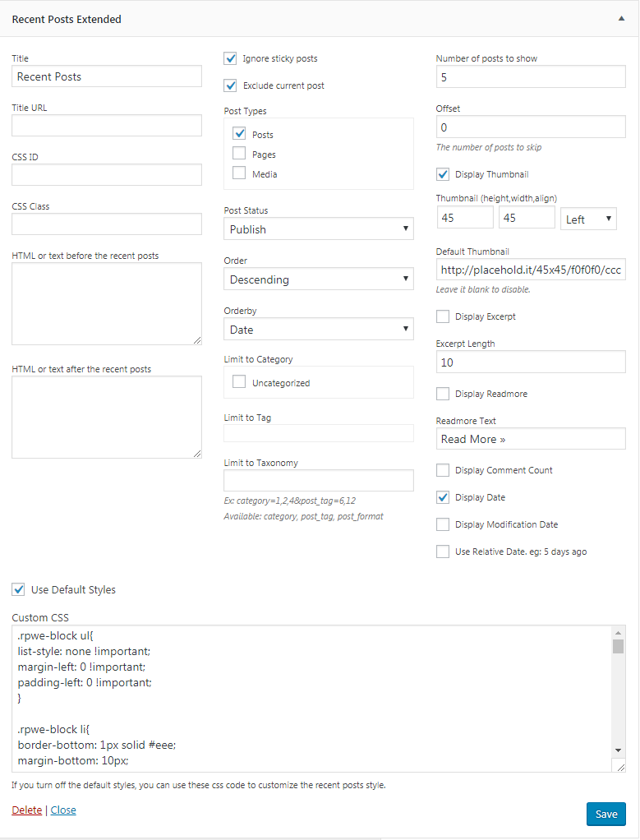The image size is (640, 840).
Task: Click the Offset input field
Action: 531,127
